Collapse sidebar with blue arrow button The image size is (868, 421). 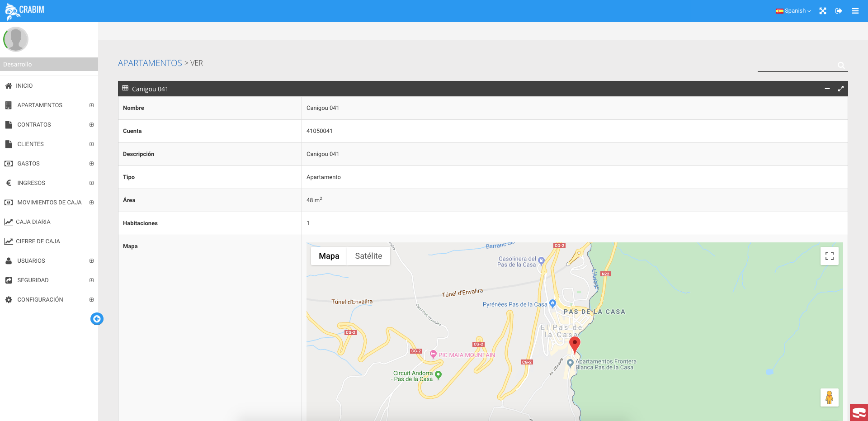(x=97, y=319)
